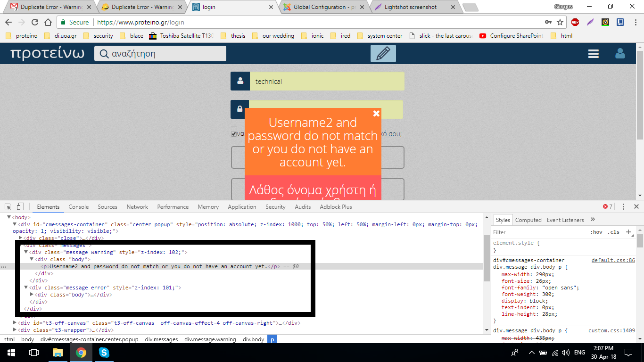Expand the t3-off-canvas div node
This screenshot has width=644, height=362.
click(15, 323)
